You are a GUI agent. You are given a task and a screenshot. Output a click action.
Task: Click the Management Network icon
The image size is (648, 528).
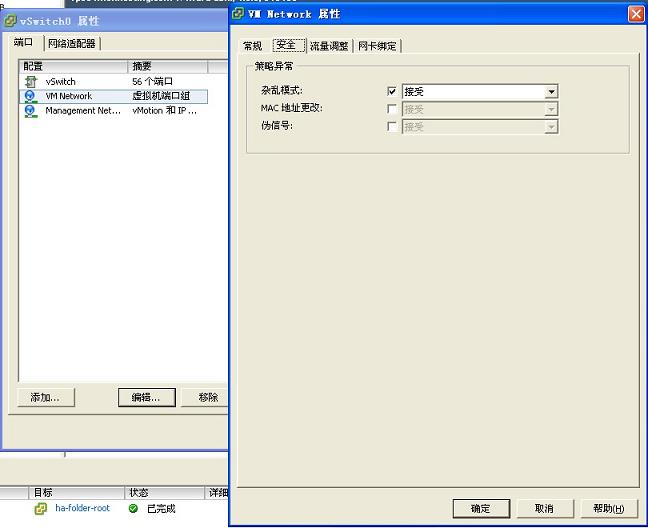pyautogui.click(x=30, y=111)
